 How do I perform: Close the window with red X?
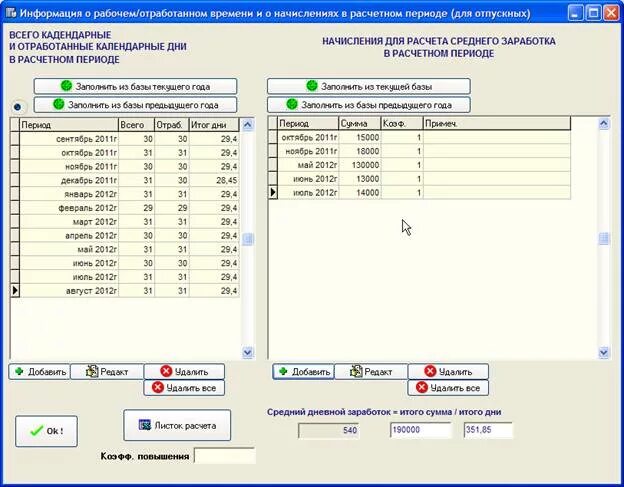point(611,13)
